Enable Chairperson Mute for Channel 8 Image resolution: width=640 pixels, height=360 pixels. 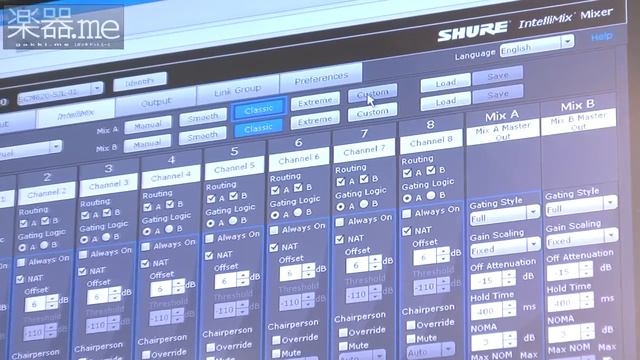click(x=411, y=339)
